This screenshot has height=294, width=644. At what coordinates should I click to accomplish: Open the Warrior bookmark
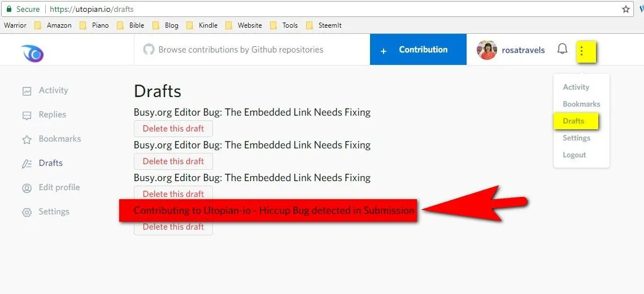click(x=15, y=25)
